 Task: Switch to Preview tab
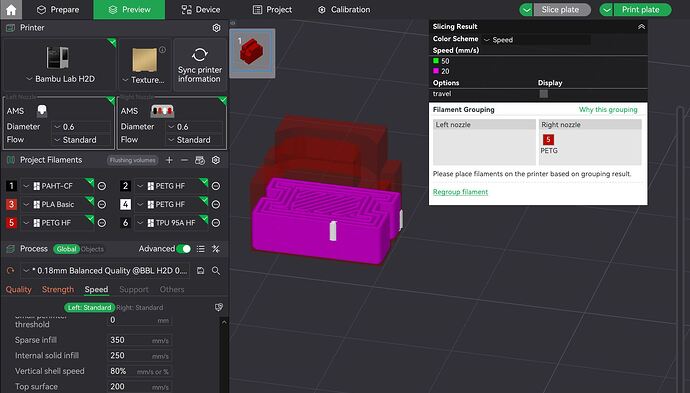tap(129, 10)
